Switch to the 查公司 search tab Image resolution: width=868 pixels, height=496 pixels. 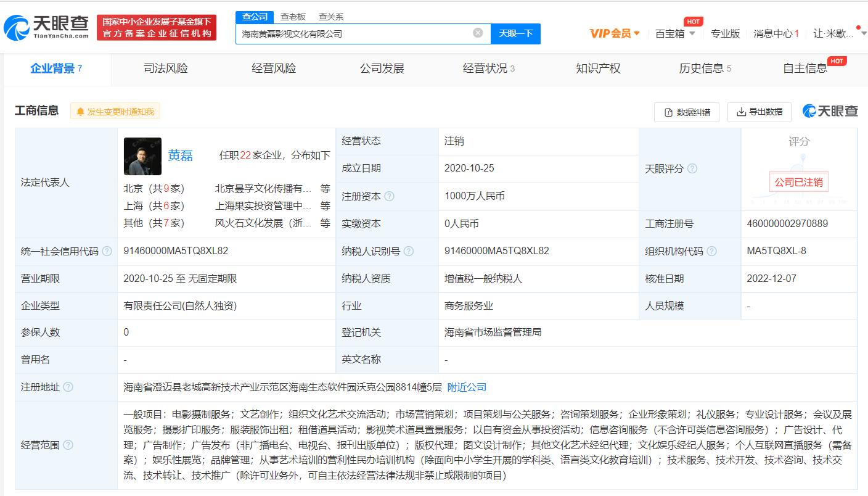(x=255, y=17)
